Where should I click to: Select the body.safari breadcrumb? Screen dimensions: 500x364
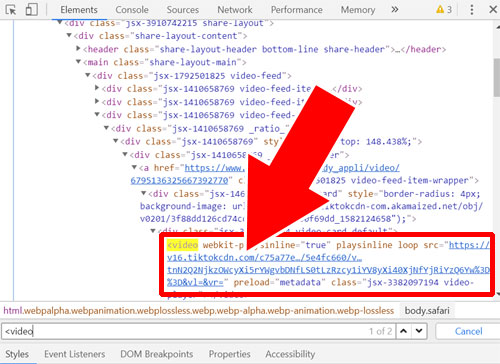pyautogui.click(x=427, y=311)
